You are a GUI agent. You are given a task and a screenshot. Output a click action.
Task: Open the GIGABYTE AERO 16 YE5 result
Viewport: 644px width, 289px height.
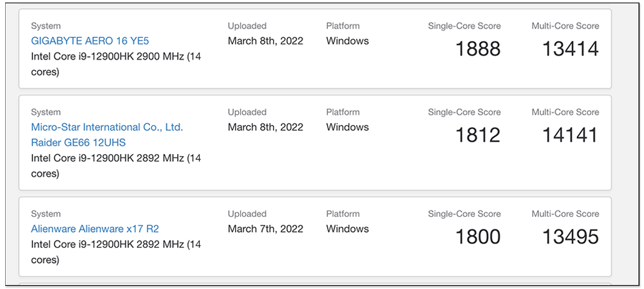[x=90, y=41]
